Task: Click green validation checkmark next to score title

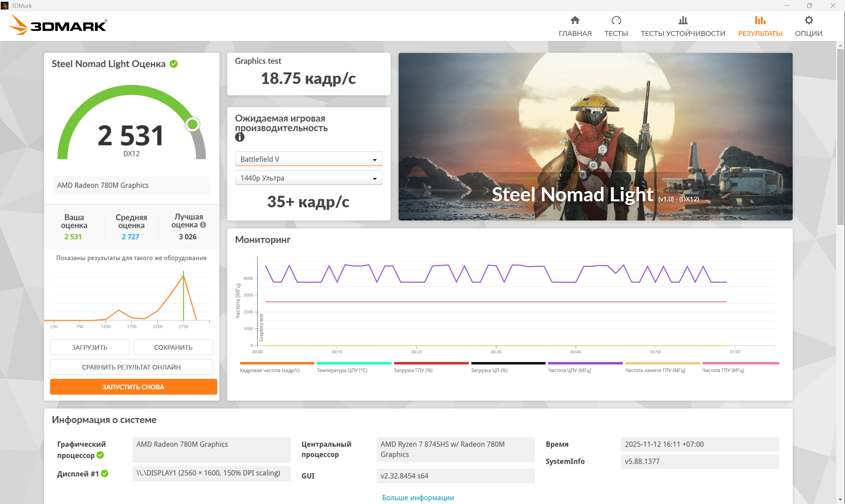Action: coord(174,64)
